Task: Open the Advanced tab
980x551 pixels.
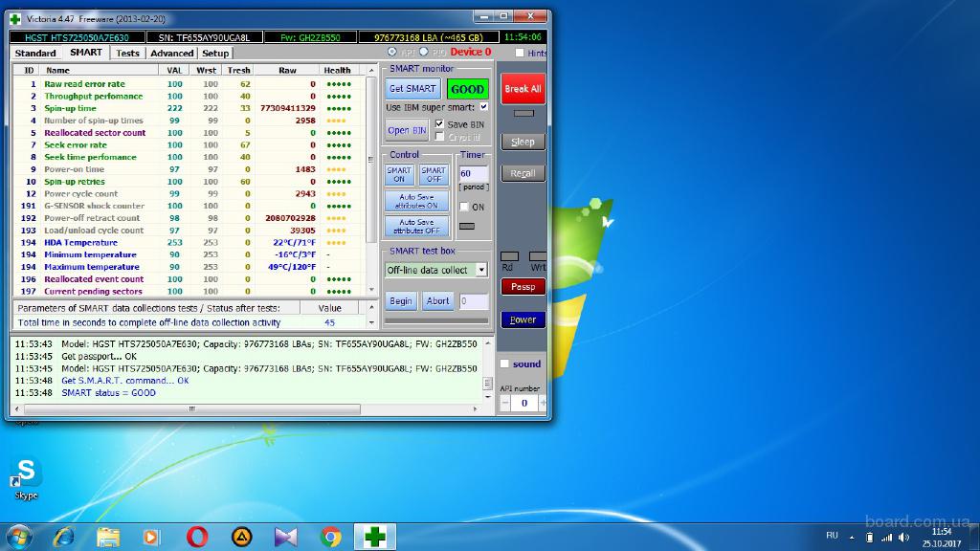Action: pyautogui.click(x=171, y=54)
